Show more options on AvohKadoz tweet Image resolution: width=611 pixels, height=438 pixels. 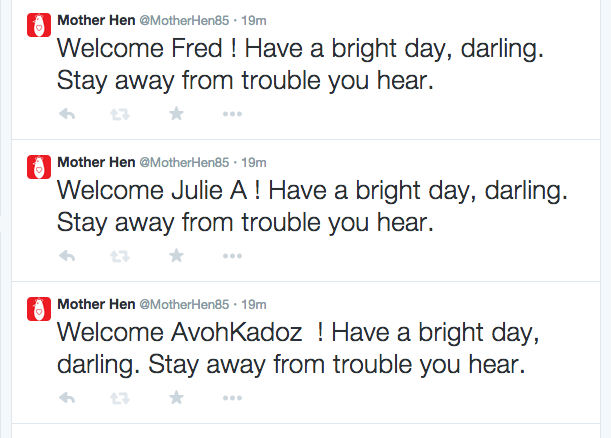232,398
